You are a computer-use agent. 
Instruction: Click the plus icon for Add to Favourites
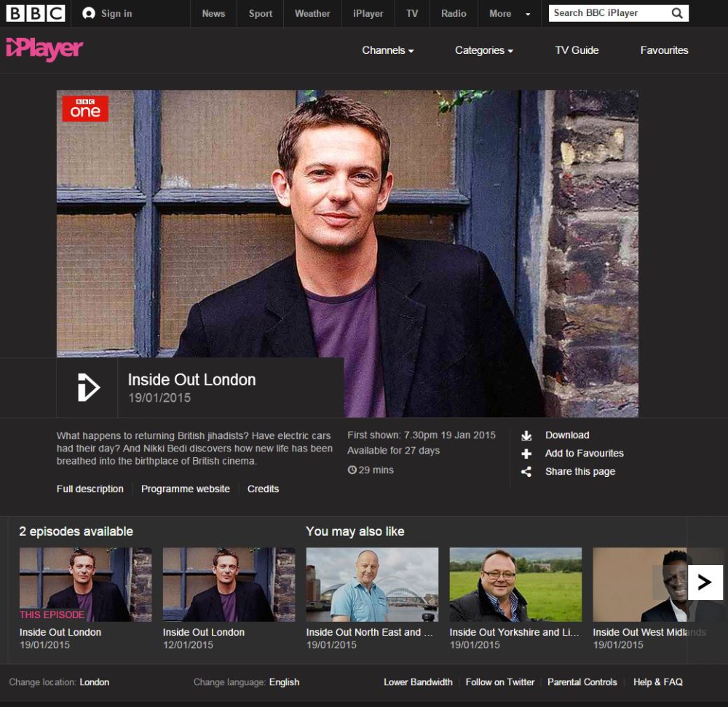pos(526,454)
